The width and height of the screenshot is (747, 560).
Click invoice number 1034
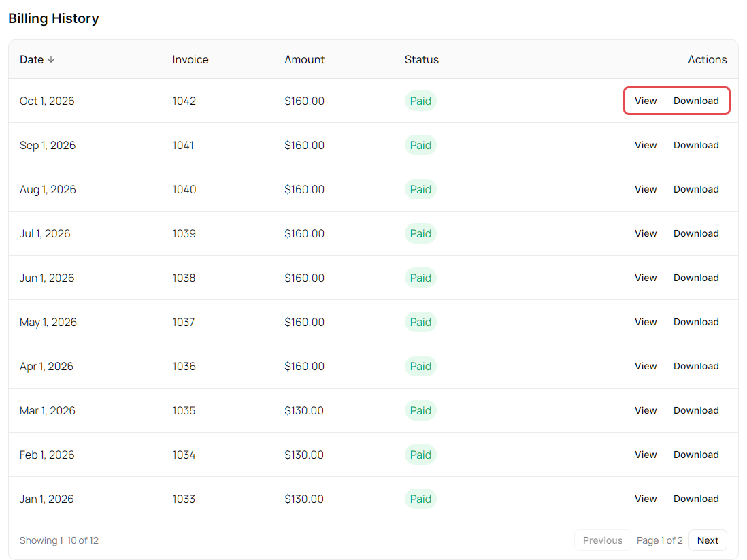pyautogui.click(x=184, y=455)
